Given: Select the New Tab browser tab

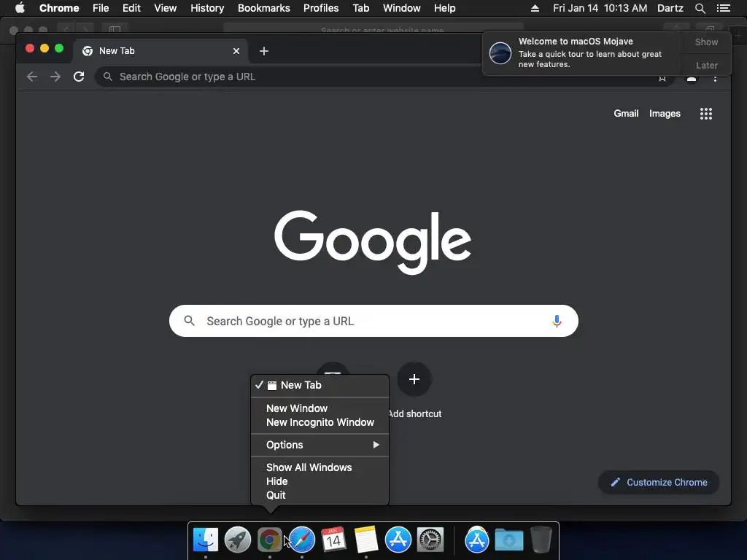Looking at the screenshot, I should [x=160, y=51].
